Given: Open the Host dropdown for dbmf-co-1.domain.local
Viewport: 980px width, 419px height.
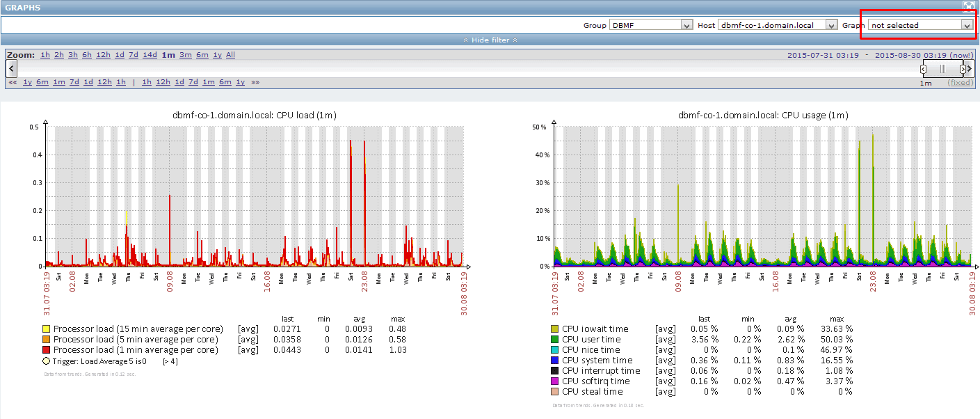Looking at the screenshot, I should click(x=777, y=24).
